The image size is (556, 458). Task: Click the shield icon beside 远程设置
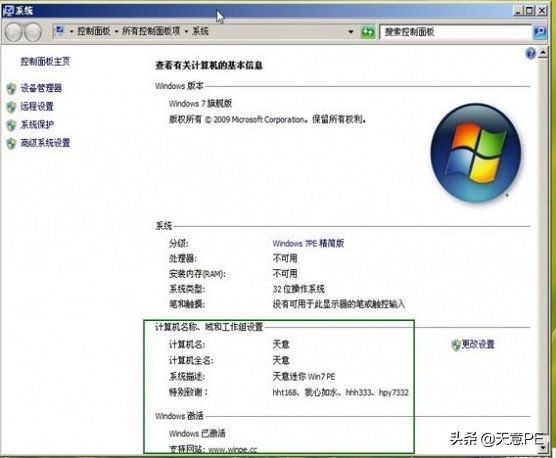coord(11,107)
